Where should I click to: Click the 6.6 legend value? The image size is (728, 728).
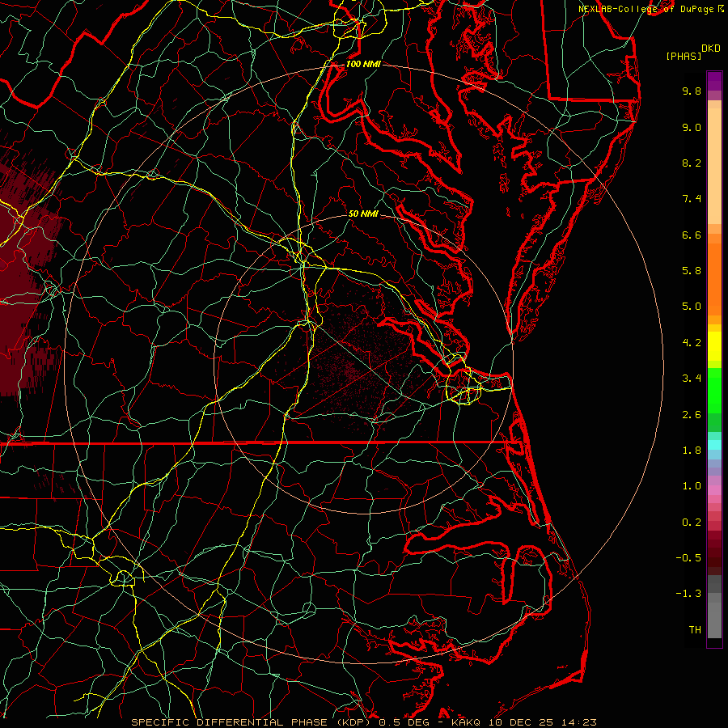point(692,235)
